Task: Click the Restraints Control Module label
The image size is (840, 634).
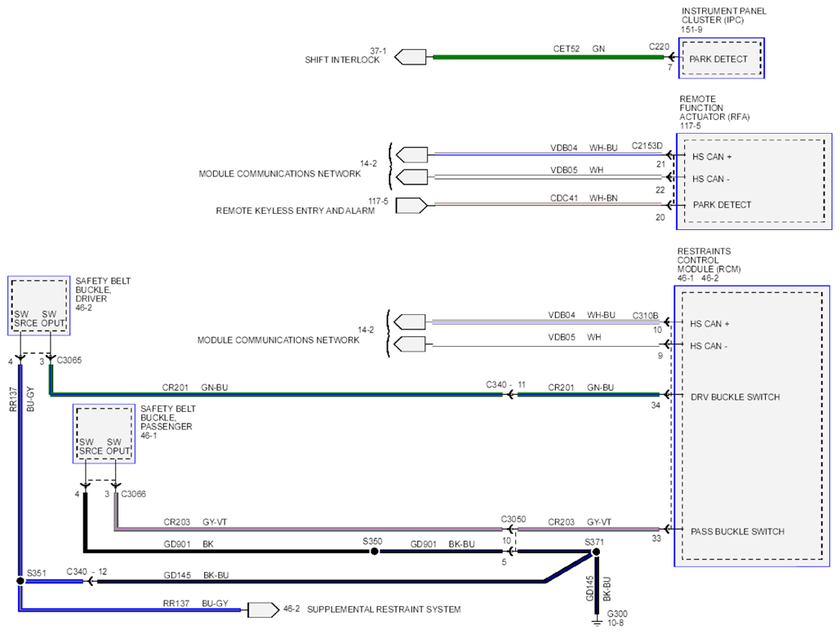Action: [709, 260]
